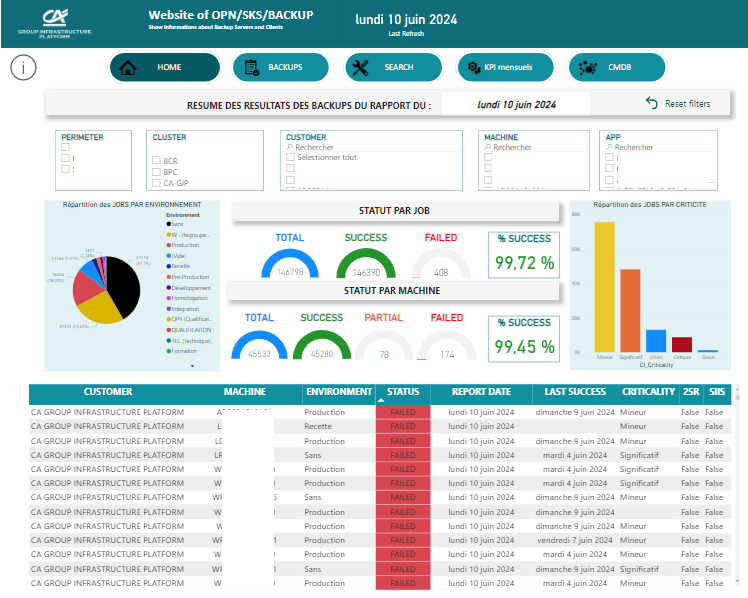Click the APP Rechercher search field
Image resolution: width=748 pixels, height=598 pixels.
pos(659,147)
